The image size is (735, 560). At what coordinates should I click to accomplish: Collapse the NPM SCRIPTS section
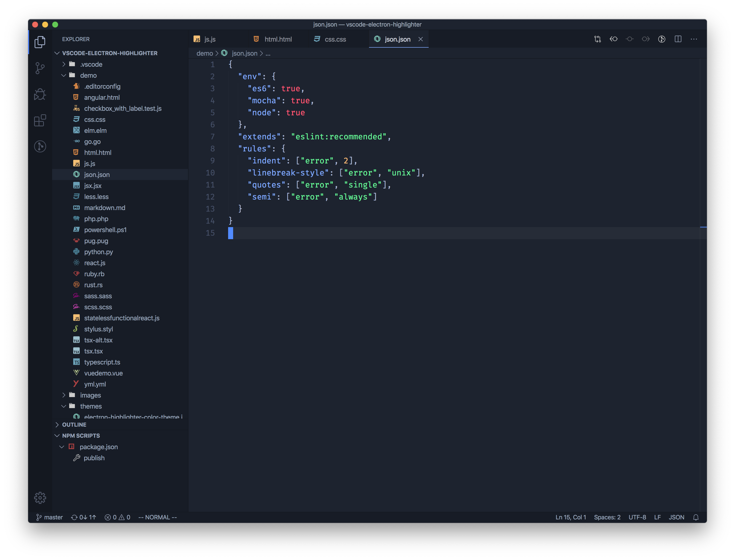81,436
